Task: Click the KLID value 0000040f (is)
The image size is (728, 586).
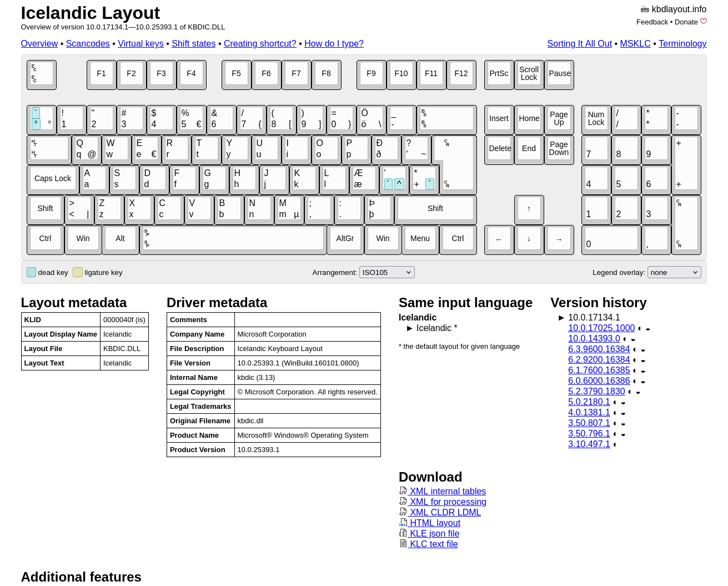Action: [x=124, y=320]
